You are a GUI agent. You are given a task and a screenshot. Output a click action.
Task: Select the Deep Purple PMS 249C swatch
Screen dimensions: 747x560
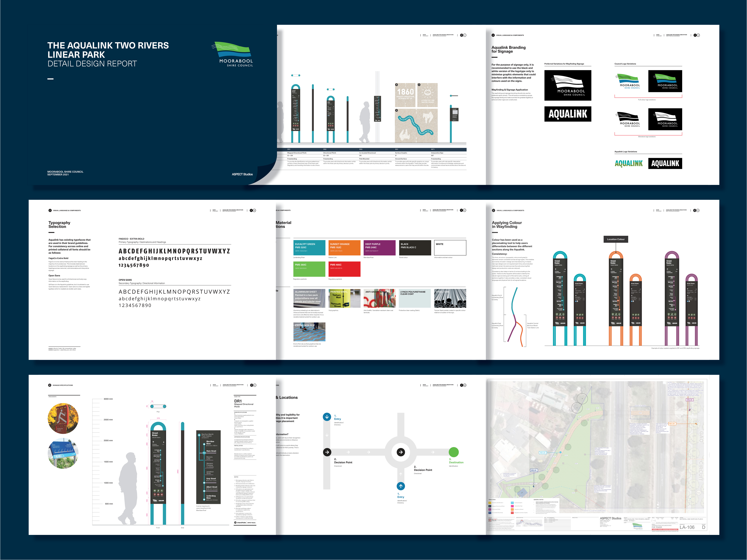380,248
